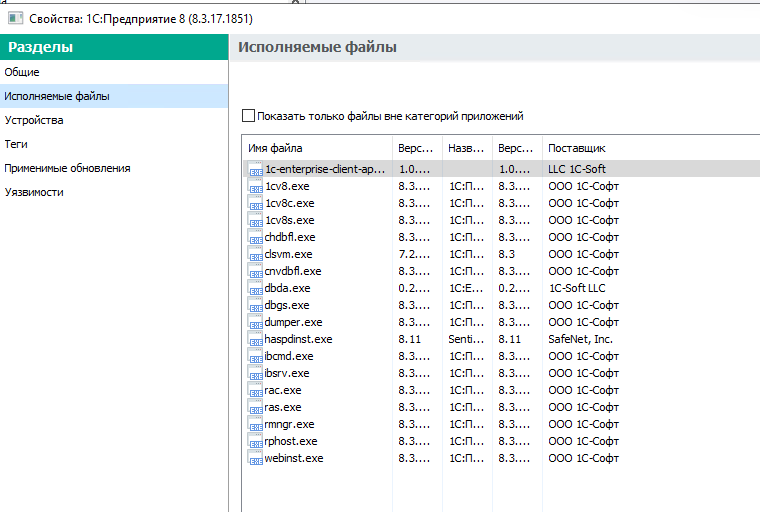Sort by second 'Верс…' column header

coord(517,148)
